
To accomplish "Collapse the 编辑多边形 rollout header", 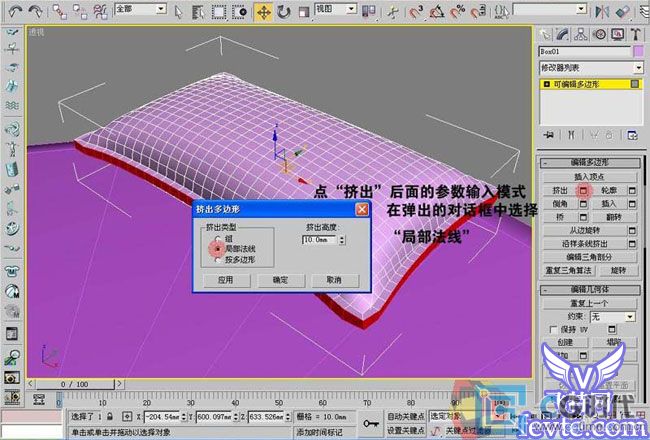I will [x=589, y=162].
